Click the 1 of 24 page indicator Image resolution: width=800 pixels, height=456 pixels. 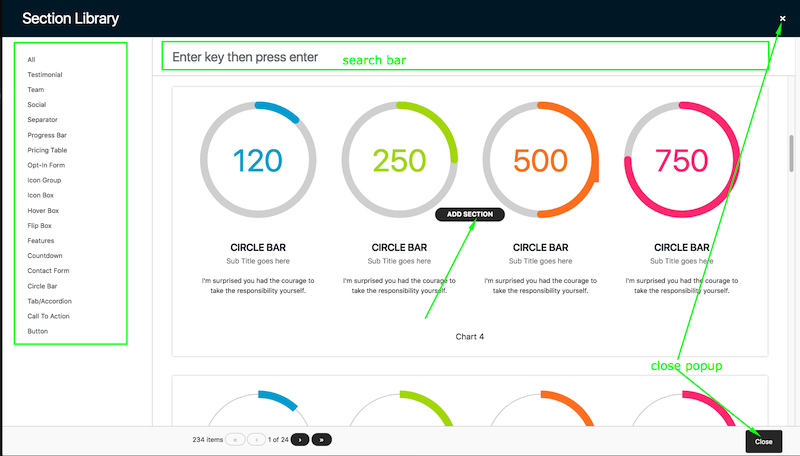(x=278, y=439)
